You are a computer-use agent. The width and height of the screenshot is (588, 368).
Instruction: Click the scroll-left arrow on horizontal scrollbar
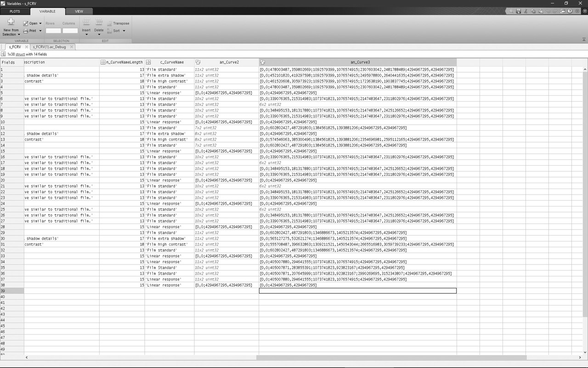click(26, 357)
